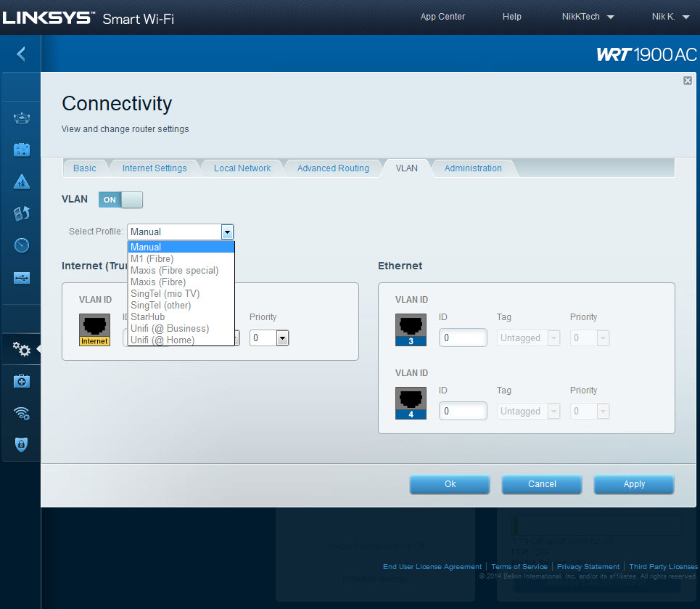Select the Connectivity gears icon
Image resolution: width=700 pixels, height=609 pixels.
pos(22,349)
